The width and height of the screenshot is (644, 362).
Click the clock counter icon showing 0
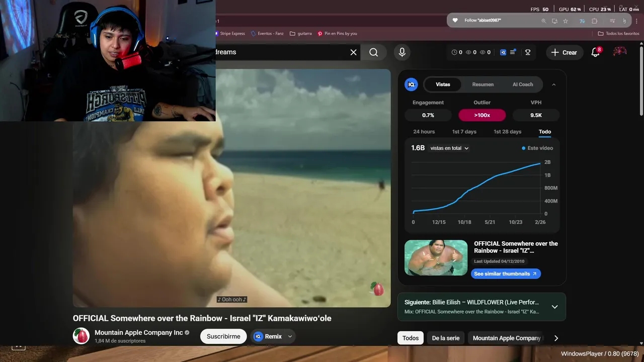pos(457,52)
